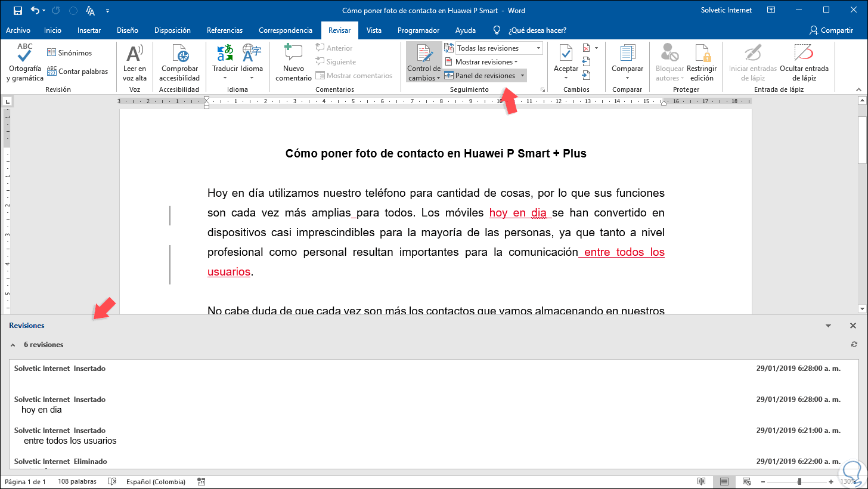Viewport: 868px width, 489px height.
Task: Switch to Read Mode view in status bar
Action: pyautogui.click(x=702, y=482)
